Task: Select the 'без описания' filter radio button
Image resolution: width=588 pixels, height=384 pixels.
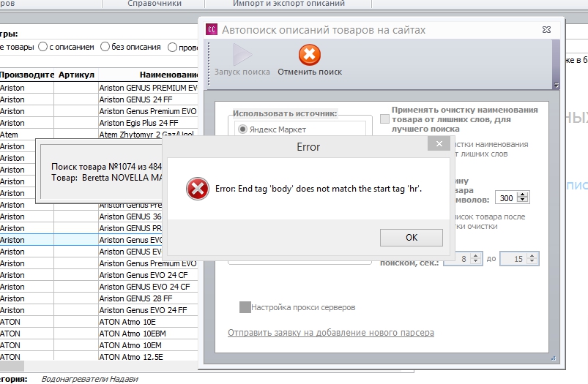Action: coord(105,47)
